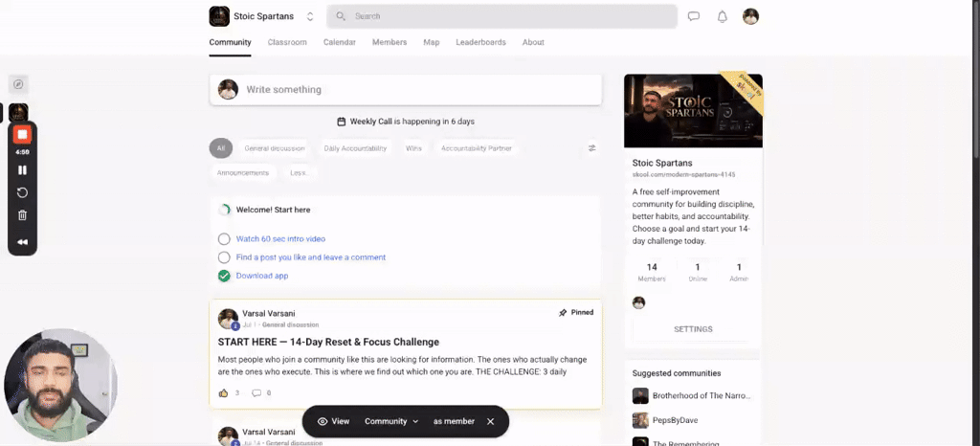The image size is (980, 446).
Task: Switch to the Classroom tab
Action: 287,42
